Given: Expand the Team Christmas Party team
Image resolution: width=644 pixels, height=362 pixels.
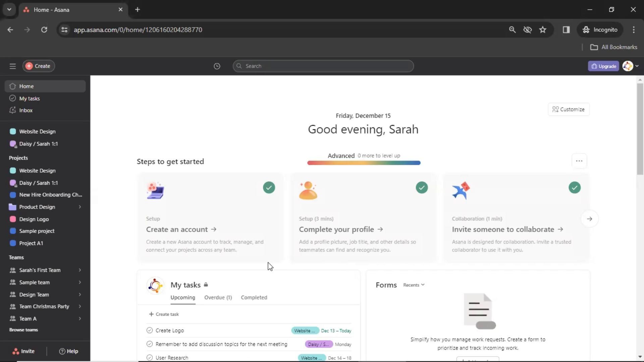Looking at the screenshot, I should [80, 306].
